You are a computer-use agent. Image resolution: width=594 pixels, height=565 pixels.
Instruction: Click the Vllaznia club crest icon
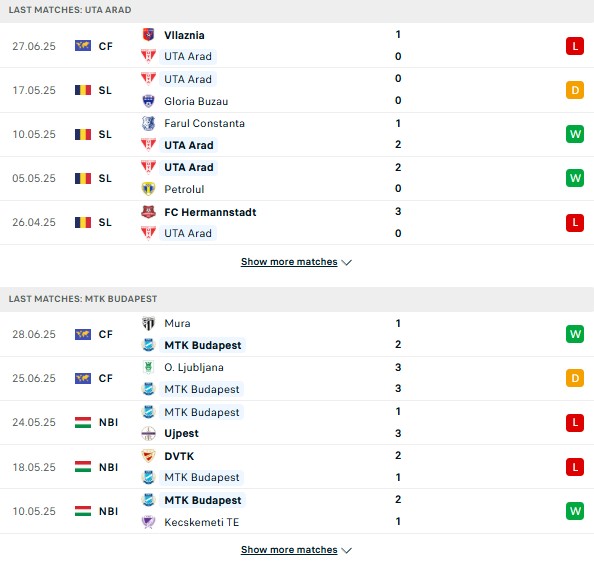(x=148, y=34)
